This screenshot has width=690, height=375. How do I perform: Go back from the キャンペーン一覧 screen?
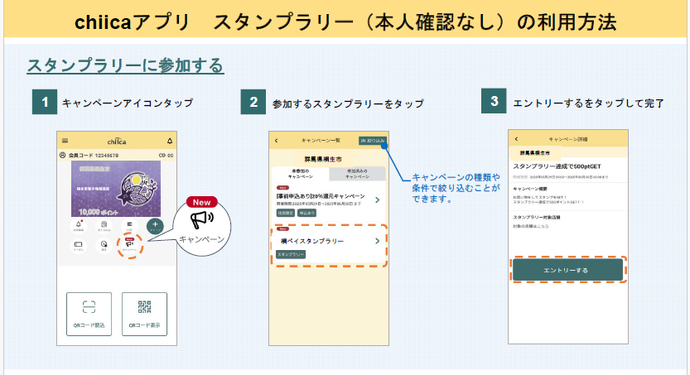pos(276,141)
